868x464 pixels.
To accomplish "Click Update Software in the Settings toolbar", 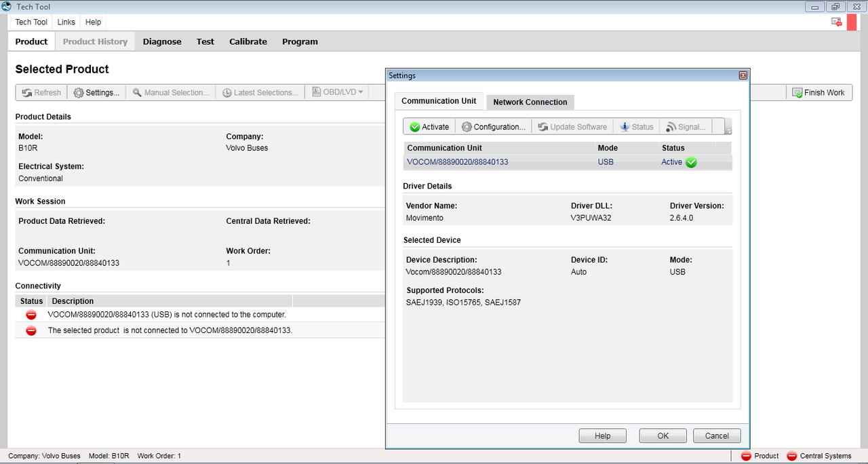I will (572, 127).
